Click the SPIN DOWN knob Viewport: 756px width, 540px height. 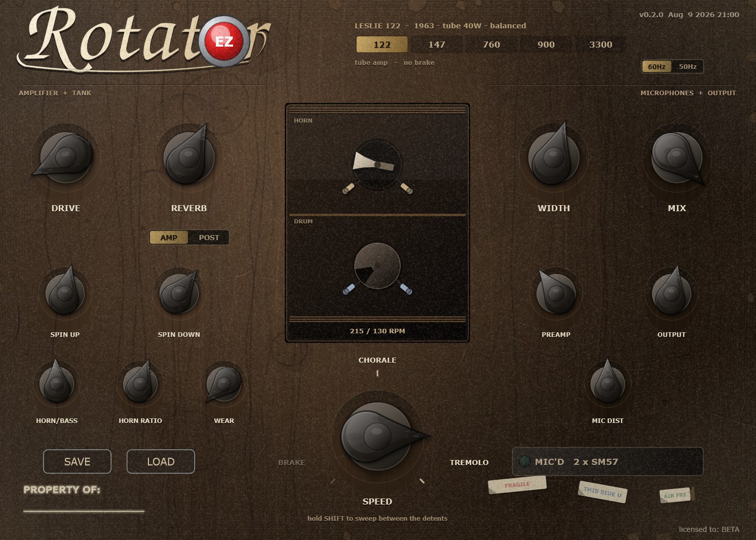179,293
